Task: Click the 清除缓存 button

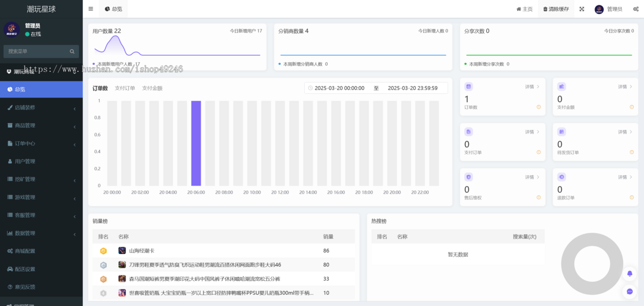Action: coord(556,9)
